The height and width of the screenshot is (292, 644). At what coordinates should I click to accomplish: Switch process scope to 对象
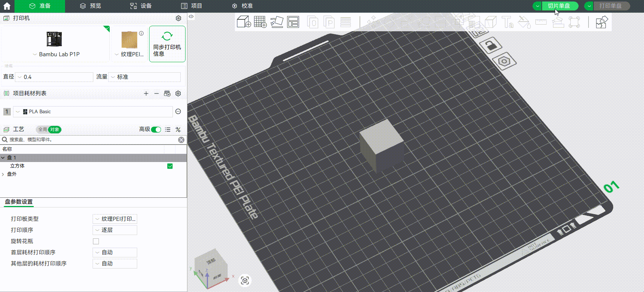pyautogui.click(x=55, y=130)
